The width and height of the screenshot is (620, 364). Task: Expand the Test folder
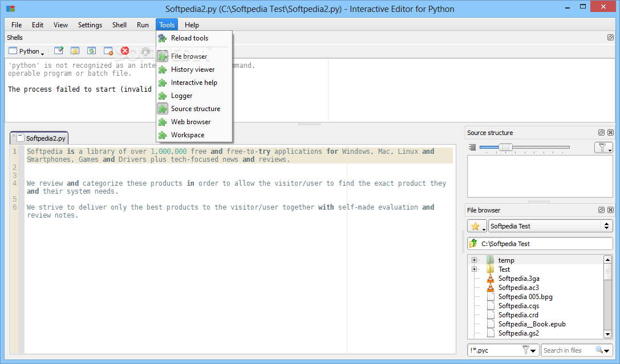pos(474,269)
